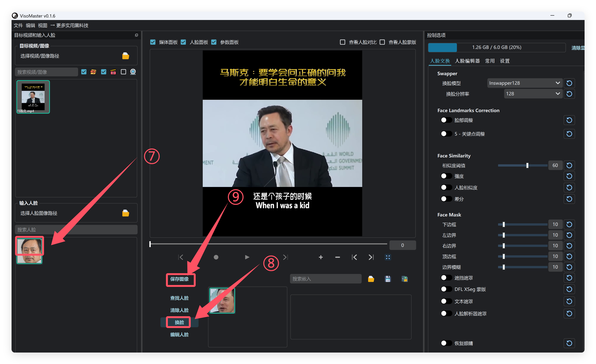Advance to the next frame in playback

[x=285, y=257]
